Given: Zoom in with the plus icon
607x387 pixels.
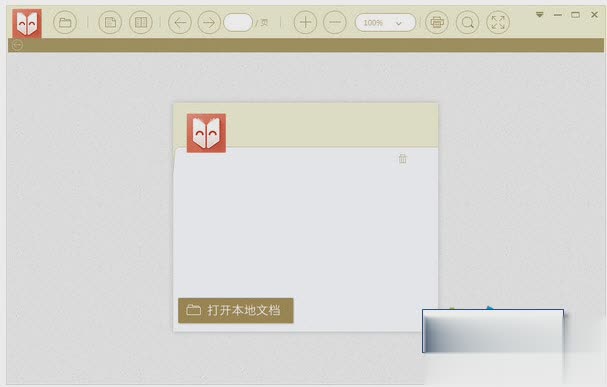Looking at the screenshot, I should (x=305, y=22).
